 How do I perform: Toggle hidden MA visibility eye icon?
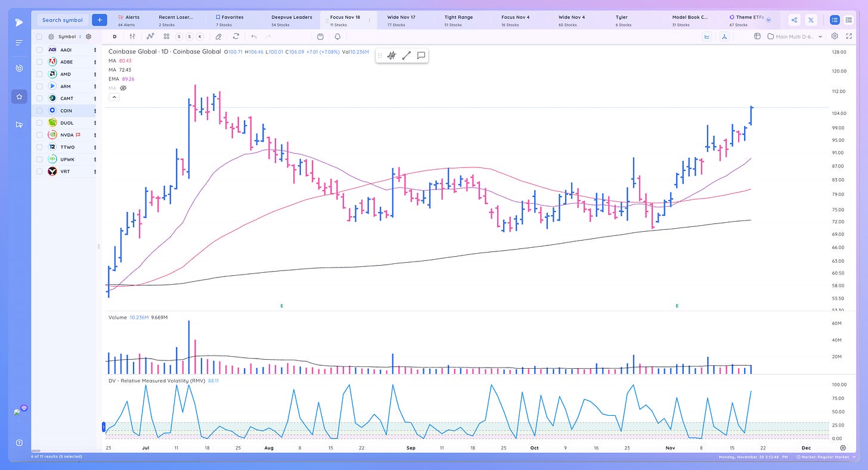(x=123, y=88)
